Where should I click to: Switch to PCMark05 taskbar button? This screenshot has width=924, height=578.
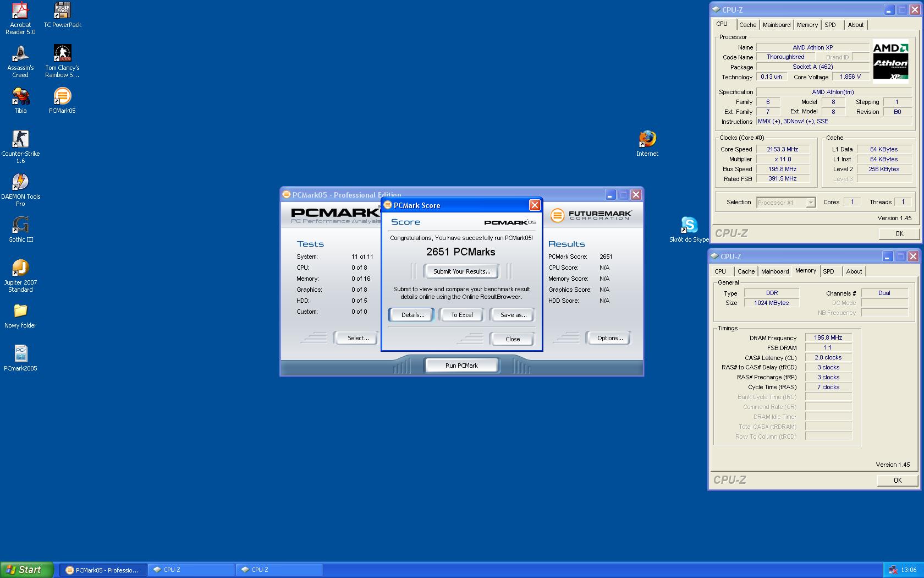tap(103, 570)
